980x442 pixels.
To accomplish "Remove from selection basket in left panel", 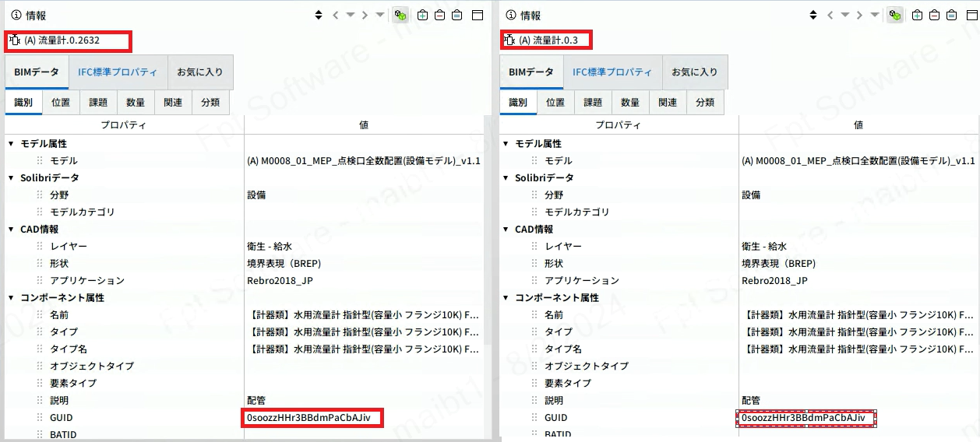I will coord(440,15).
